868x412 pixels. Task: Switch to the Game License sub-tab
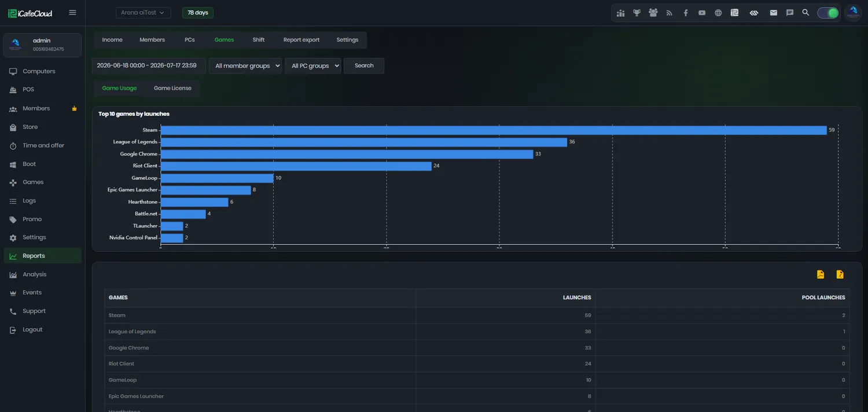(172, 89)
